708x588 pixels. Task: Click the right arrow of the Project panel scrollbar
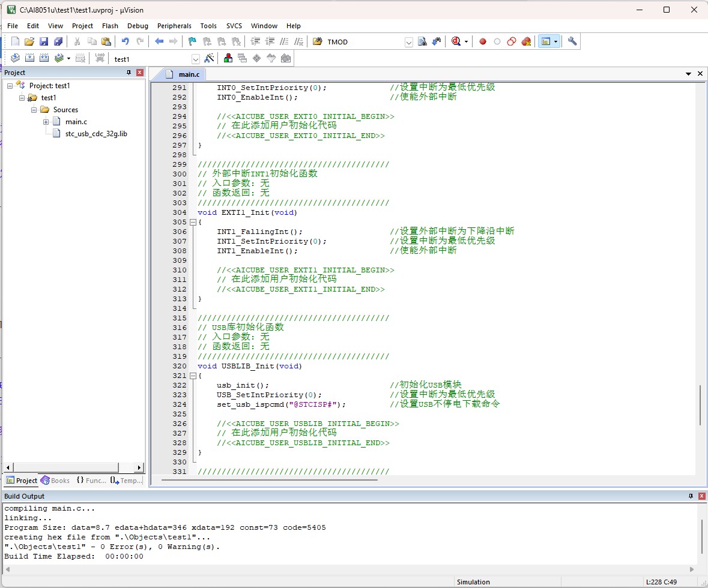139,467
